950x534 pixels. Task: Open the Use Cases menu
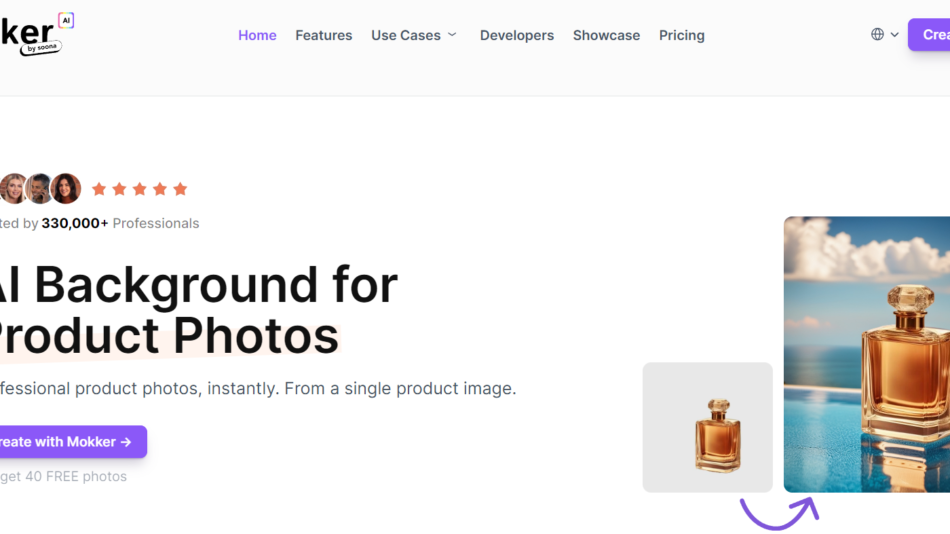[405, 35]
